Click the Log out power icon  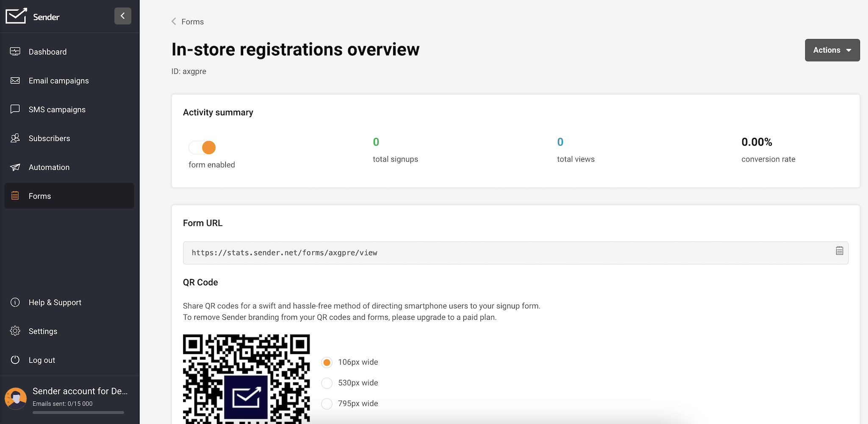click(15, 360)
